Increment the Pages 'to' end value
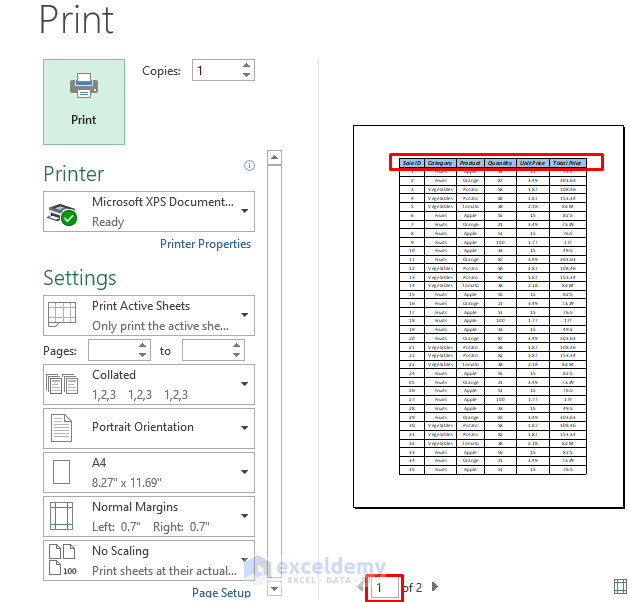 click(237, 346)
